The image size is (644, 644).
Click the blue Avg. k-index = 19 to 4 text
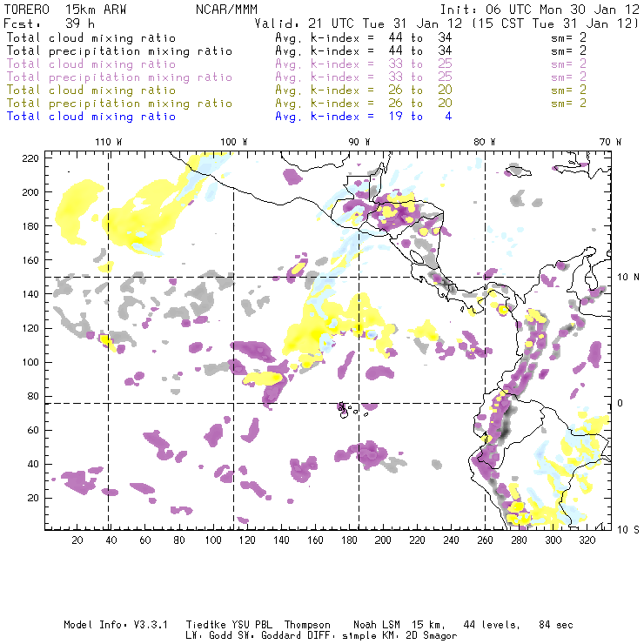[364, 117]
